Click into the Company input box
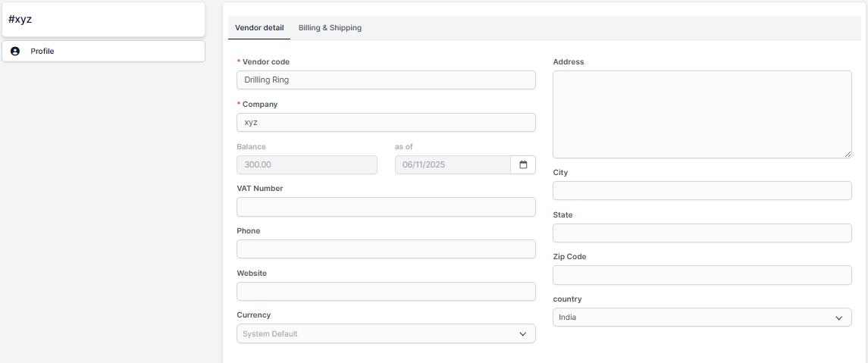Image resolution: width=868 pixels, height=363 pixels. 386,122
